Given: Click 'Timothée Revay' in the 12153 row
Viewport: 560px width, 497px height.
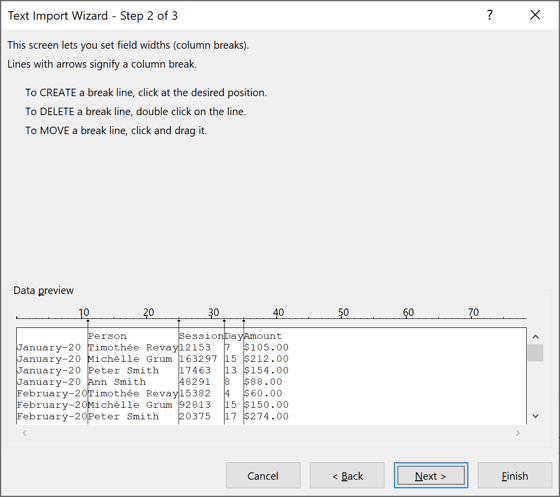Looking at the screenshot, I should pos(133,347).
